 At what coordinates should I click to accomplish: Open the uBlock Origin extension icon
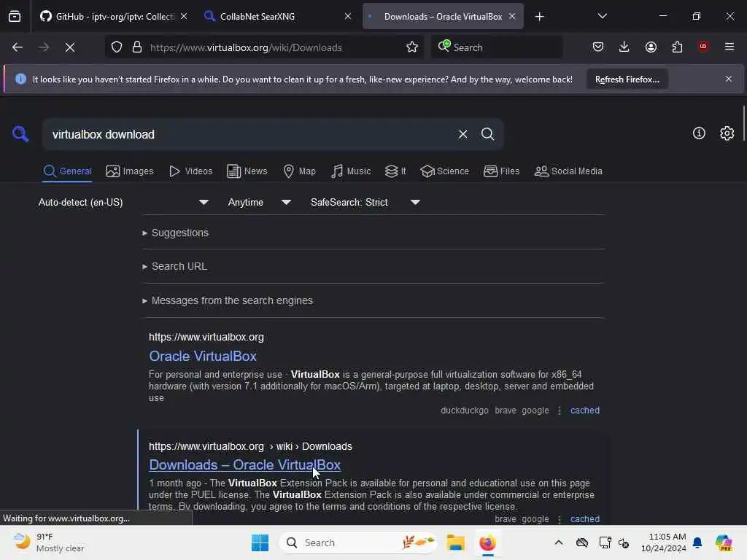tap(703, 47)
